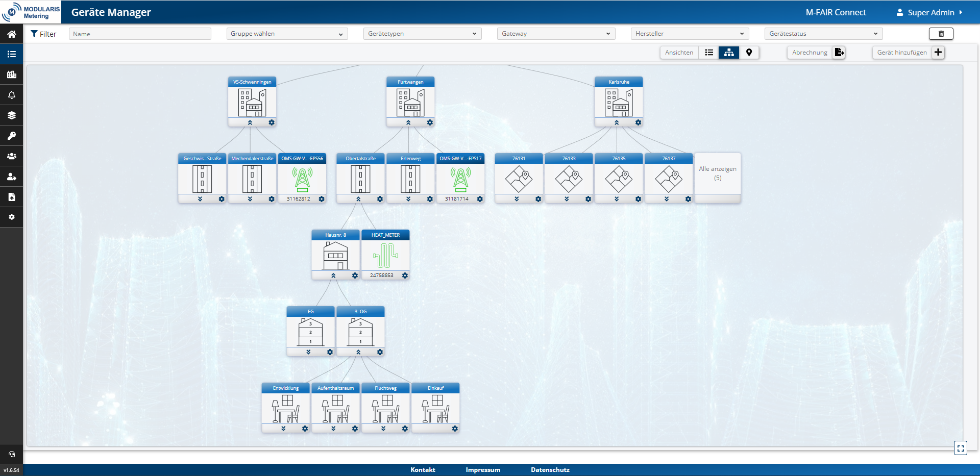
Task: Switch to map location view
Action: pyautogui.click(x=749, y=53)
